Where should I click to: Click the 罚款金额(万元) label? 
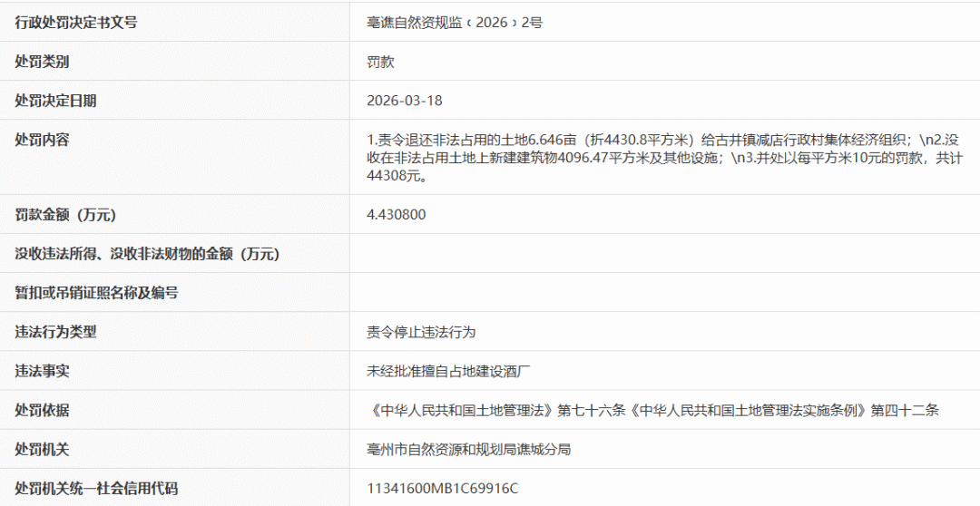pos(65,215)
